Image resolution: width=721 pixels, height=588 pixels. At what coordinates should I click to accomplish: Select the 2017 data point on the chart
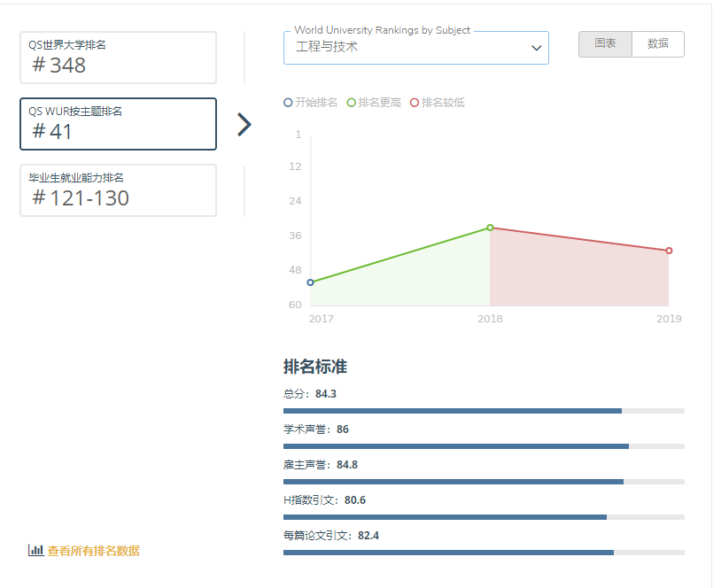tap(310, 282)
